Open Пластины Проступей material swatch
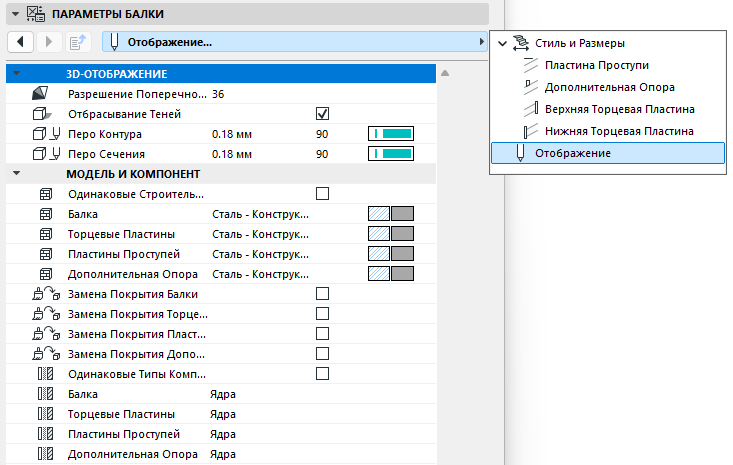 pyautogui.click(x=391, y=254)
